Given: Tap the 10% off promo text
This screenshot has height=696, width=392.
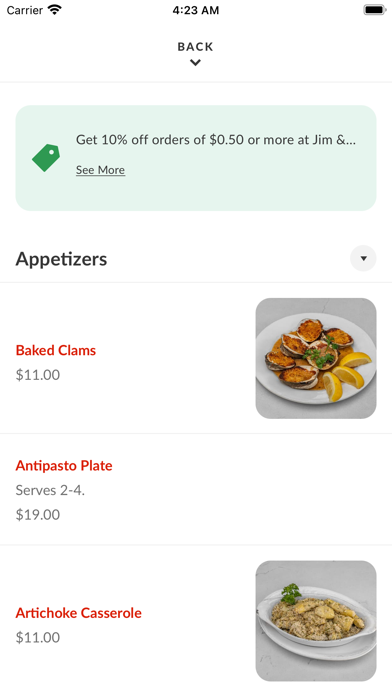Looking at the screenshot, I should click(x=216, y=140).
